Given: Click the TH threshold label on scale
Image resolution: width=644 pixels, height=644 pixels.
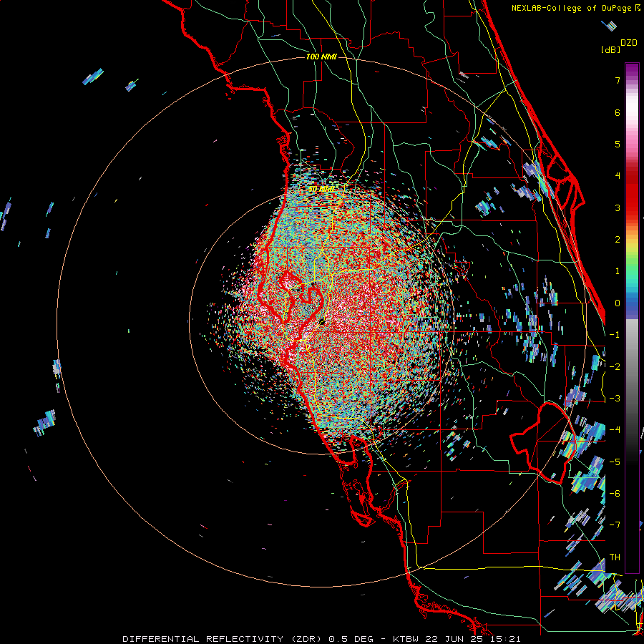Looking at the screenshot, I should tap(615, 557).
